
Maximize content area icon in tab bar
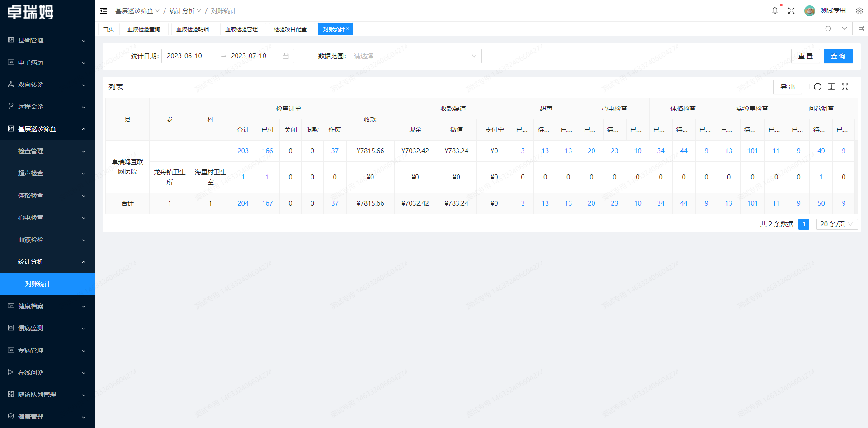[861, 28]
